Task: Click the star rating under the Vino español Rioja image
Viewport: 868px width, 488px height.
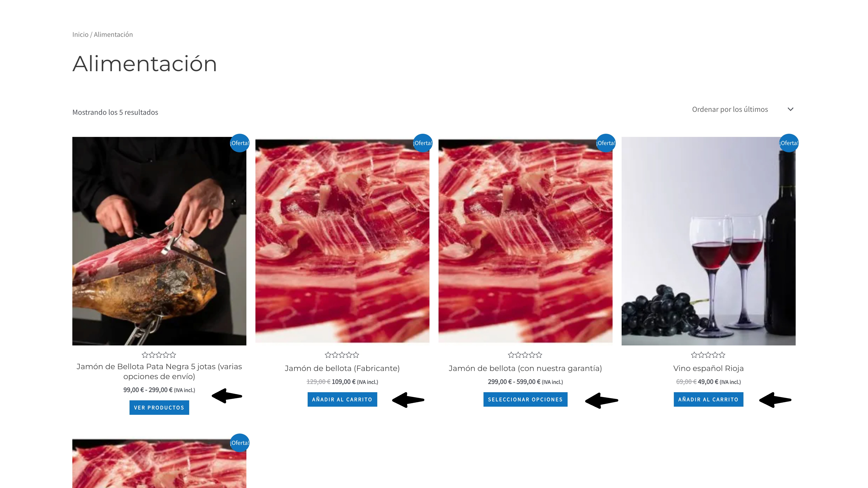Action: pyautogui.click(x=708, y=355)
